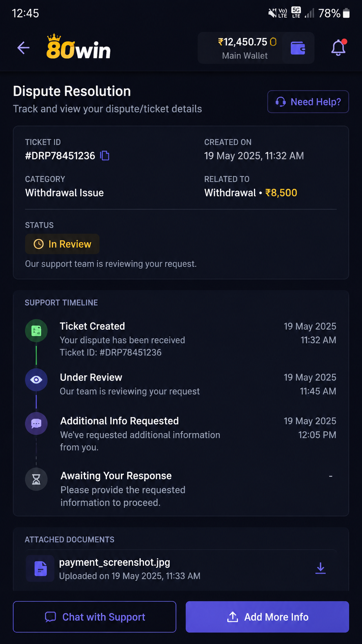
Task: Copy the ticket ID #DRP78451236
Action: pos(105,156)
